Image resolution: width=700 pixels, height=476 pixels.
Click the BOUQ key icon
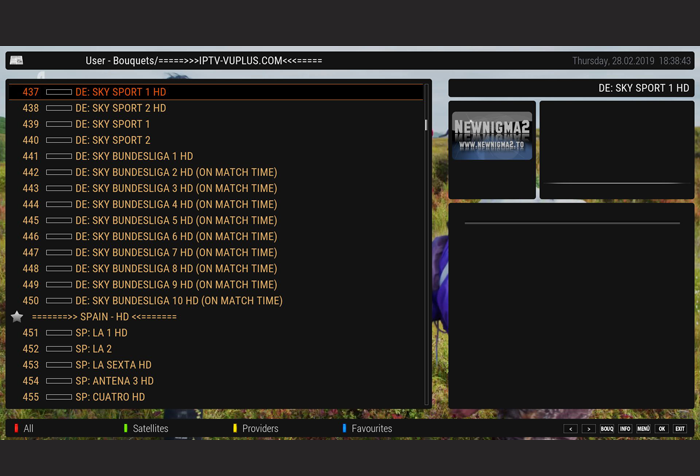pos(607,429)
